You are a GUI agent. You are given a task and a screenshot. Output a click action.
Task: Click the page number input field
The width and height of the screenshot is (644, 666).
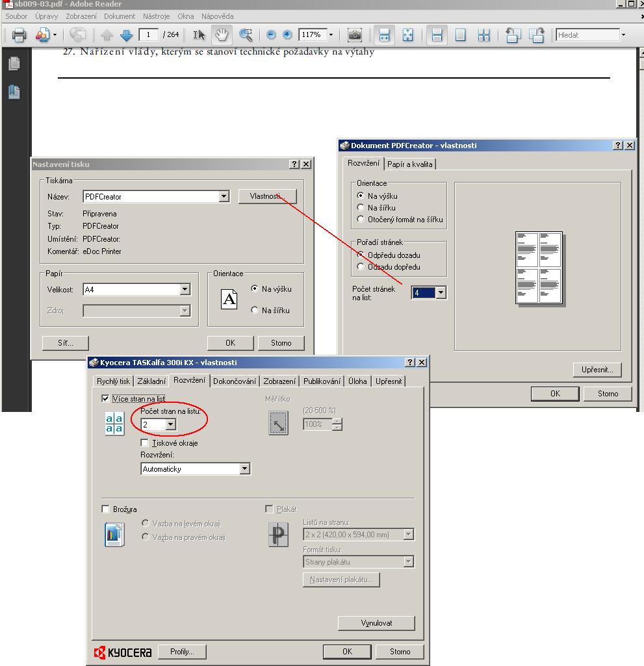point(148,35)
